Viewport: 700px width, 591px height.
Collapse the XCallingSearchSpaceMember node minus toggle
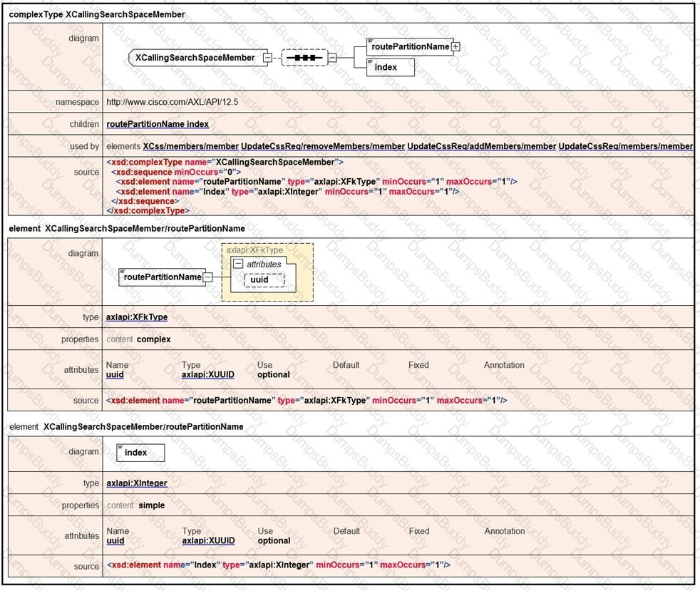point(267,58)
